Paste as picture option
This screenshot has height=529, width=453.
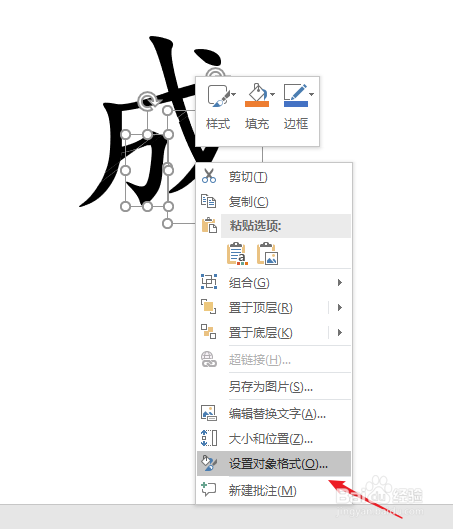click(267, 253)
